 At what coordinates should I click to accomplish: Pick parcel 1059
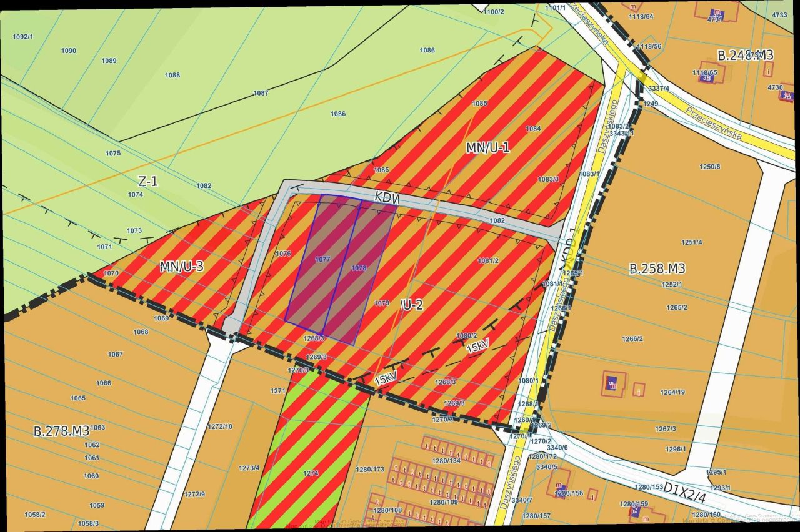[97, 505]
